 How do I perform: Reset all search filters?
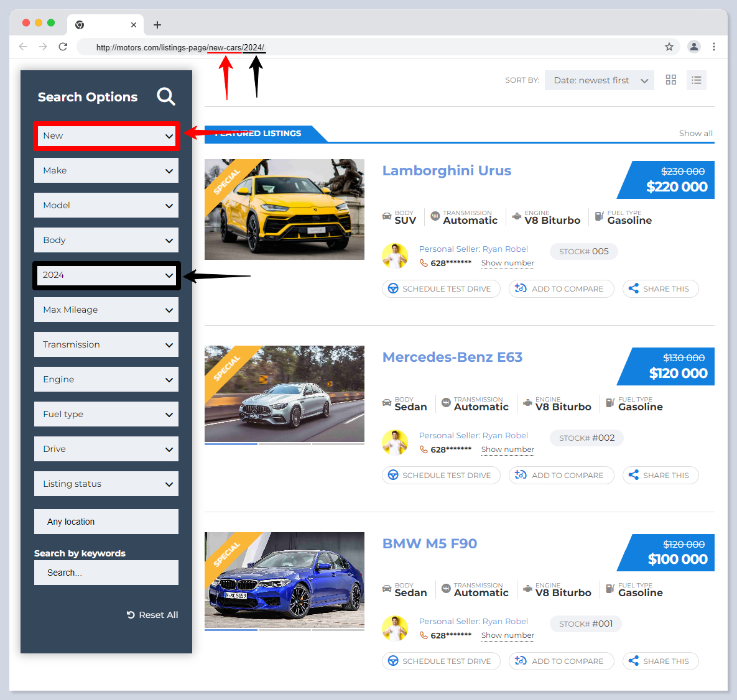[152, 615]
